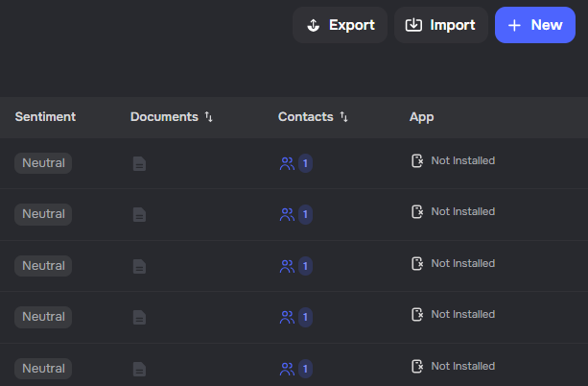View contacts icon in first row
The width and height of the screenshot is (588, 386).
pyautogui.click(x=286, y=163)
